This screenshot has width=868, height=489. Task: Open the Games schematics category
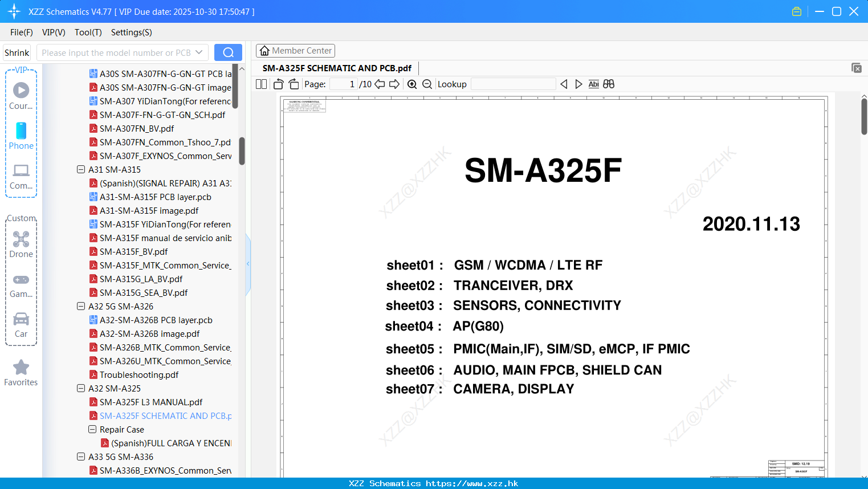tap(21, 284)
